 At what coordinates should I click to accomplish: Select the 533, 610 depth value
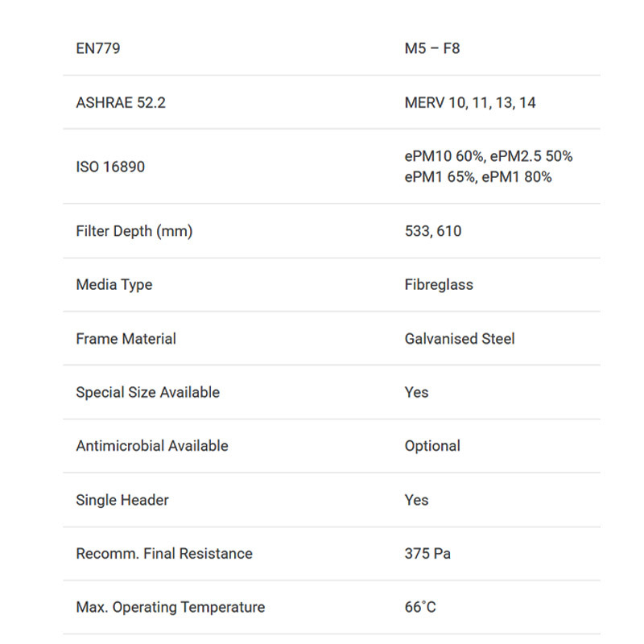tap(433, 231)
